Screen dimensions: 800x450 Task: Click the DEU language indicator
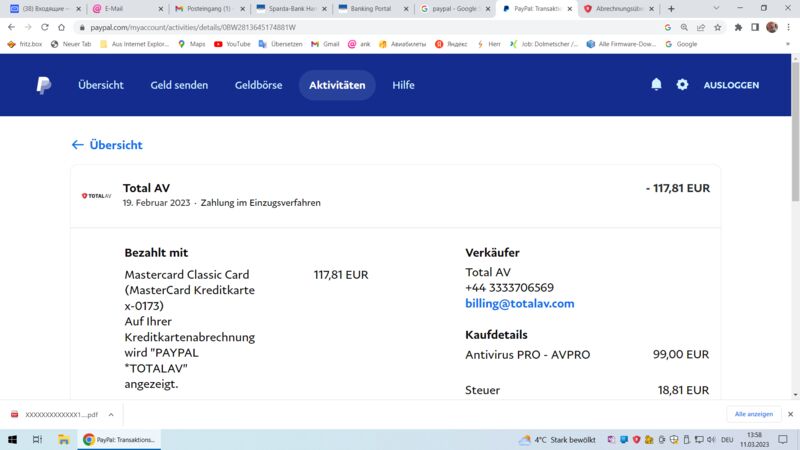[x=727, y=440]
